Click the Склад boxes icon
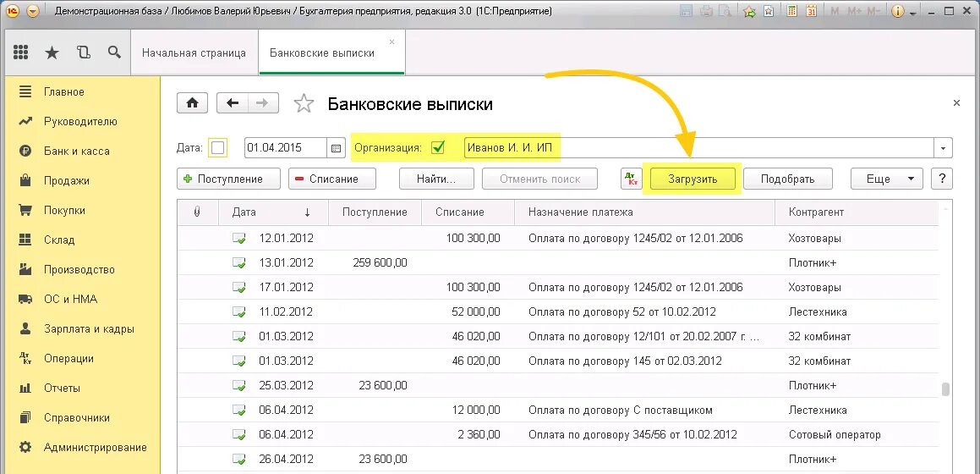 point(25,240)
